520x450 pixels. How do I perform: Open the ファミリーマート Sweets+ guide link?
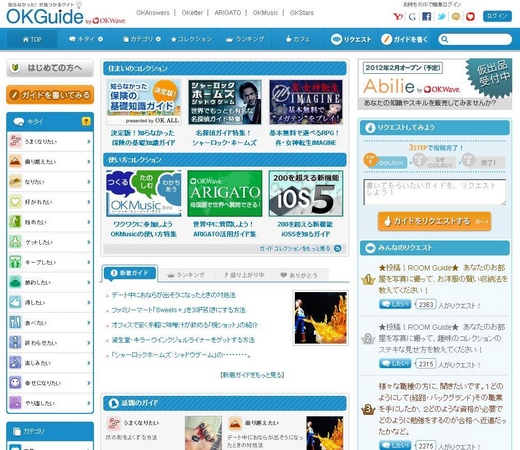tap(178, 310)
